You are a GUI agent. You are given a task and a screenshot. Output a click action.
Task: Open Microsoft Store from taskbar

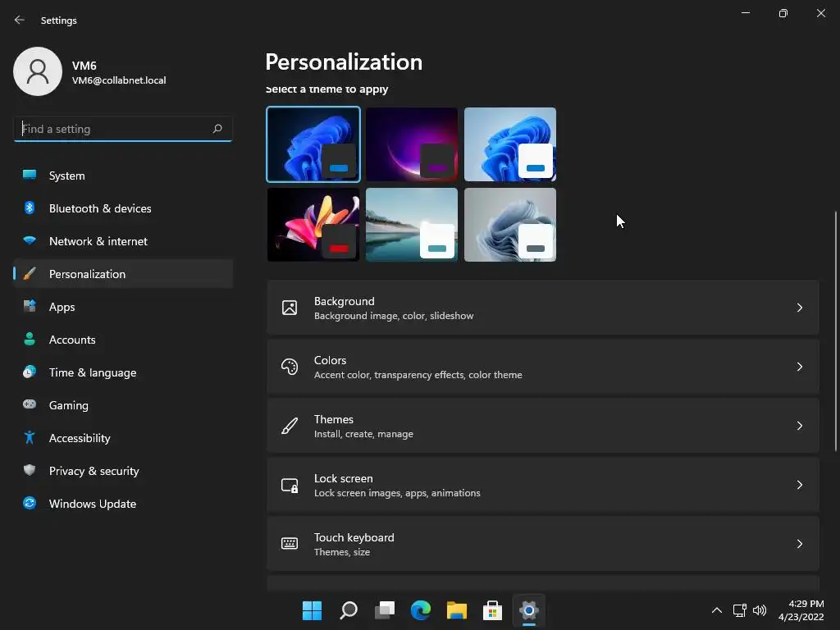pyautogui.click(x=493, y=610)
